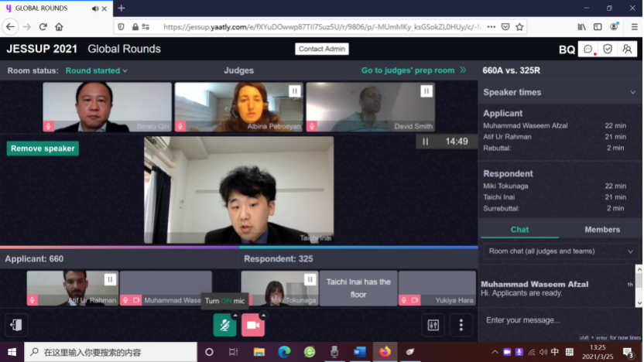
Task: Pause the 14:49 speaker timer
Action: coord(425,142)
